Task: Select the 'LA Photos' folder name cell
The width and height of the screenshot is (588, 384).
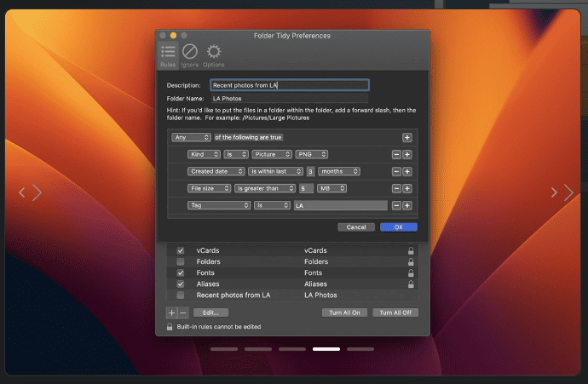Action: point(320,295)
